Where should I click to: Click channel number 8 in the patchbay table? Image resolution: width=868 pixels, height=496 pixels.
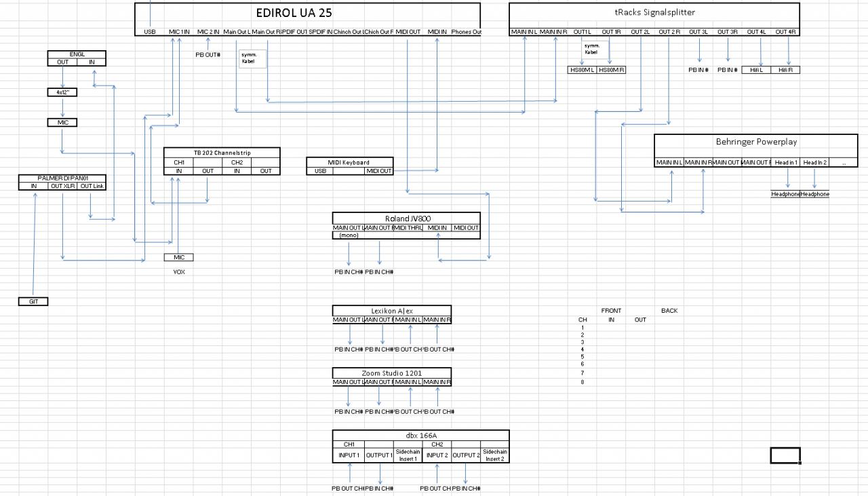[582, 382]
